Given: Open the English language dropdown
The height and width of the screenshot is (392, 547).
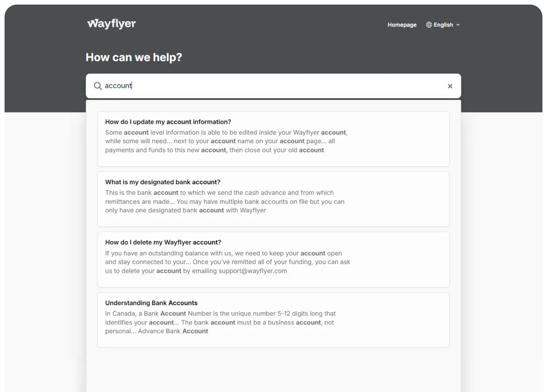Looking at the screenshot, I should (443, 25).
